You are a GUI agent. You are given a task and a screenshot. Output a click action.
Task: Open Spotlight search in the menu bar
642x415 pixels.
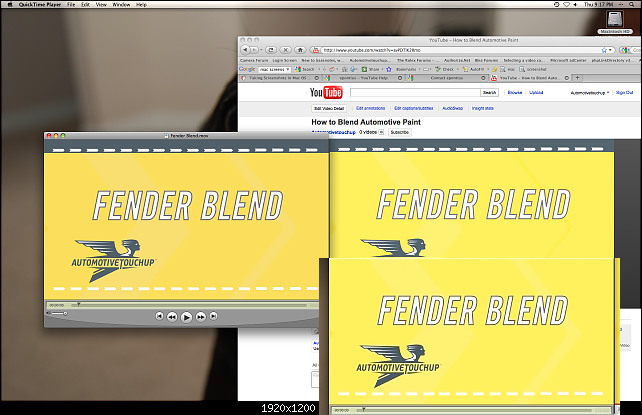pyautogui.click(x=631, y=5)
